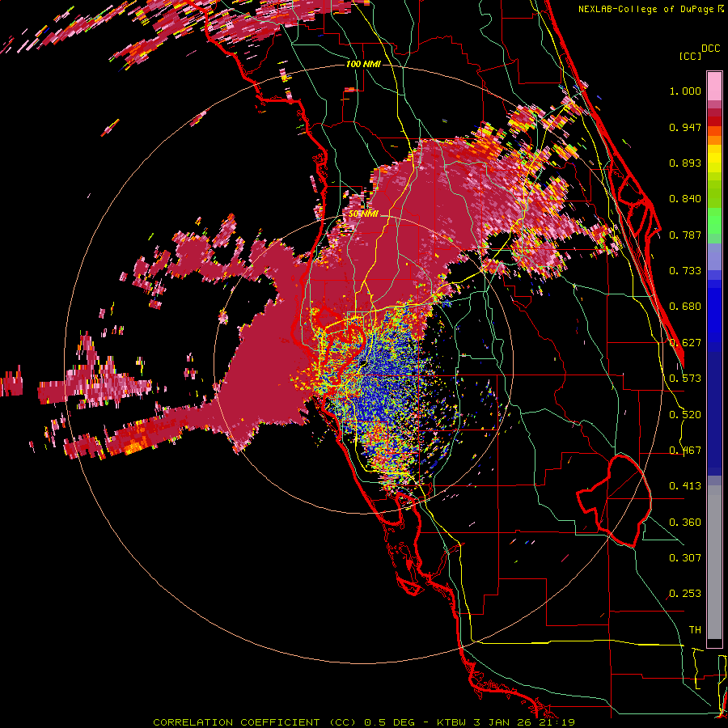Click the KTBW 3 JAN 26 21:19 timestamp

tap(505, 722)
